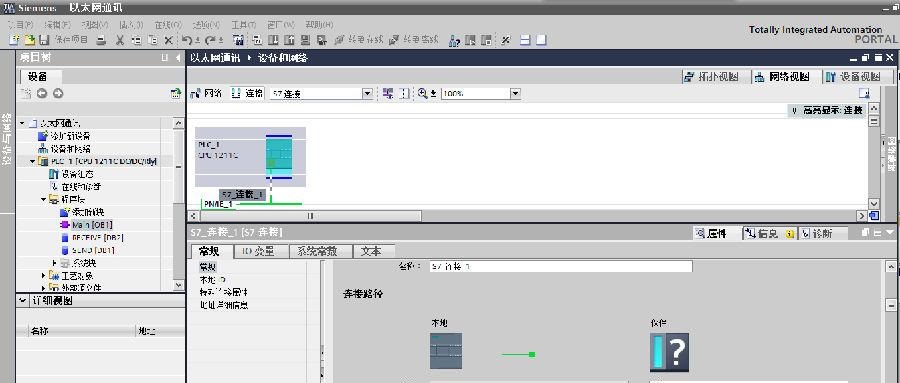Click the Delete X icon in toolbar
900x383 pixels.
(168, 40)
